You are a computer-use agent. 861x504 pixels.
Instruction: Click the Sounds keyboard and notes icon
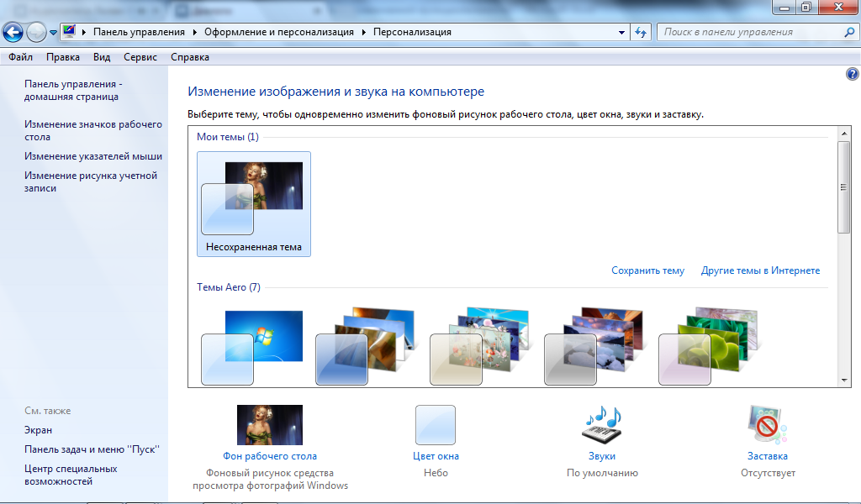[x=602, y=425]
